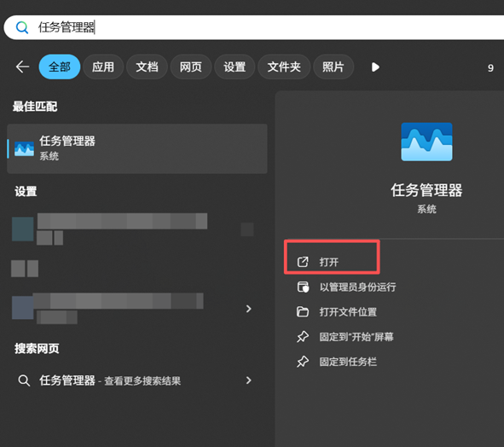
Task: Choose 固定到任务栏 option
Action: coord(348,362)
